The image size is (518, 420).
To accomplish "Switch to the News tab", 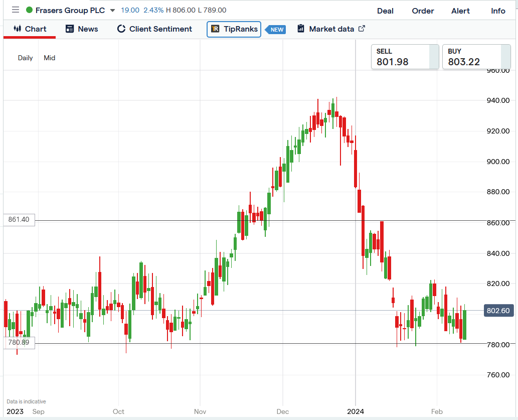I will [82, 29].
